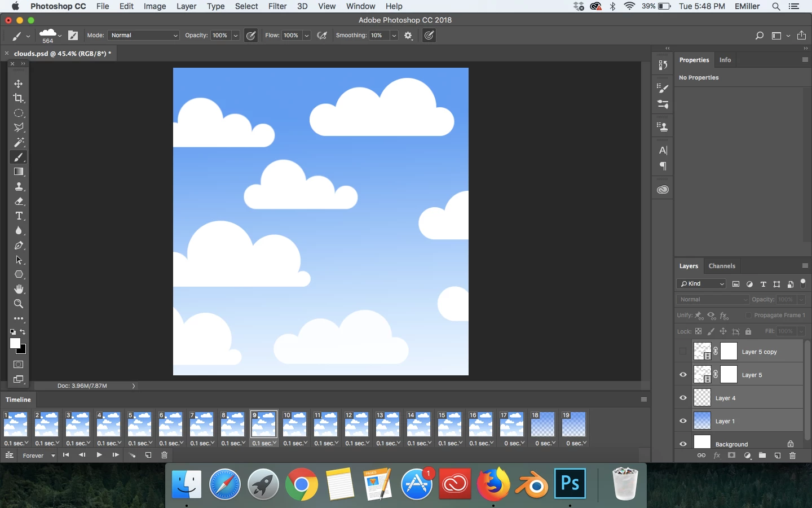Select the Zoom tool
This screenshot has width=812, height=508.
[x=19, y=304]
